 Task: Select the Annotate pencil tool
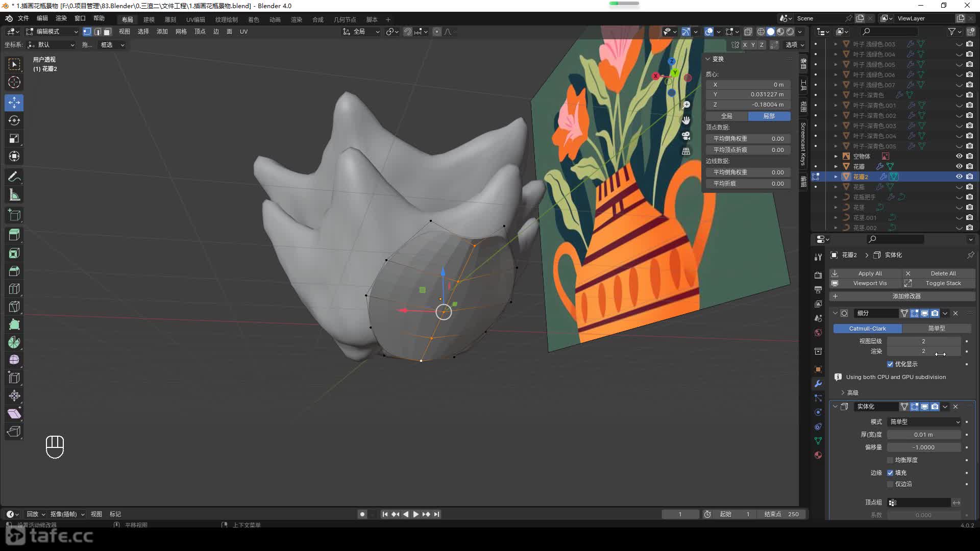pyautogui.click(x=14, y=177)
